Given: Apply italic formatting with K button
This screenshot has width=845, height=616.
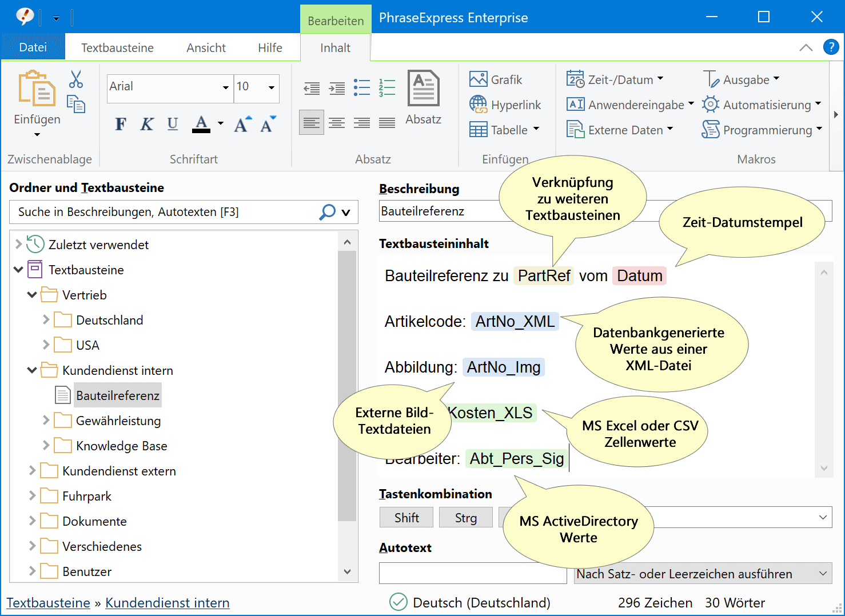Looking at the screenshot, I should [x=147, y=124].
